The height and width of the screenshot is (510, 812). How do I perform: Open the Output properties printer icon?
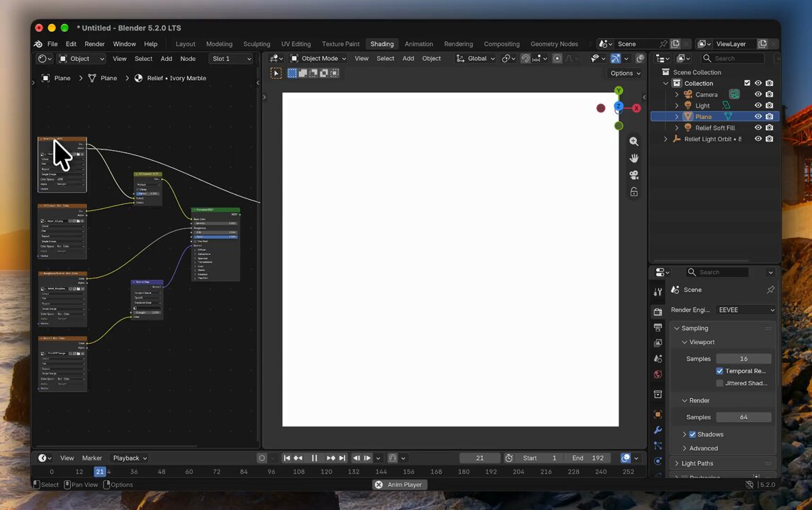[658, 327]
